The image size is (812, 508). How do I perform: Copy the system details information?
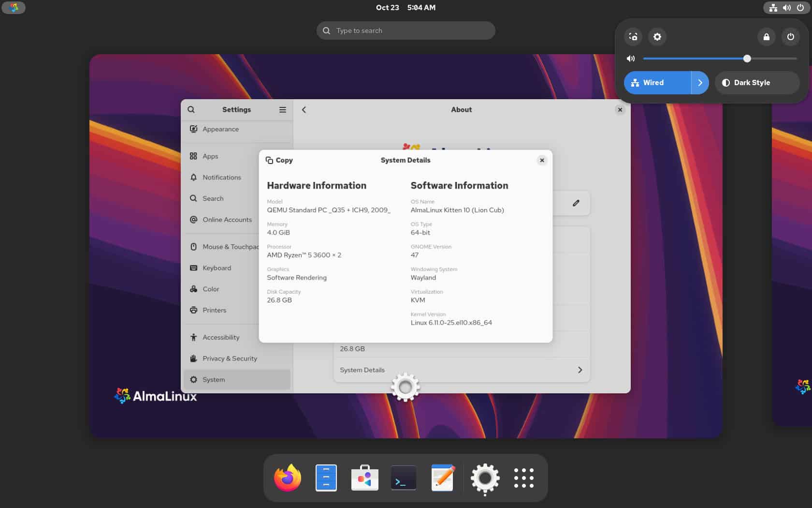279,160
